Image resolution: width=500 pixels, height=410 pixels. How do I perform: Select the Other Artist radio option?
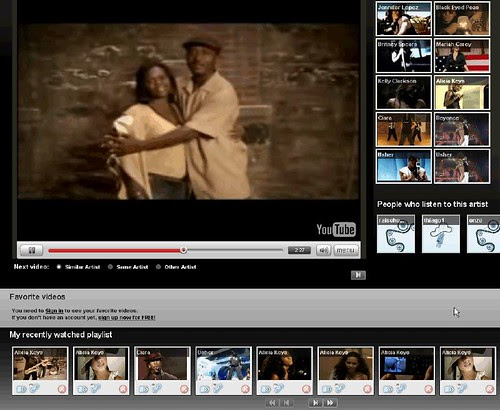pyautogui.click(x=158, y=267)
